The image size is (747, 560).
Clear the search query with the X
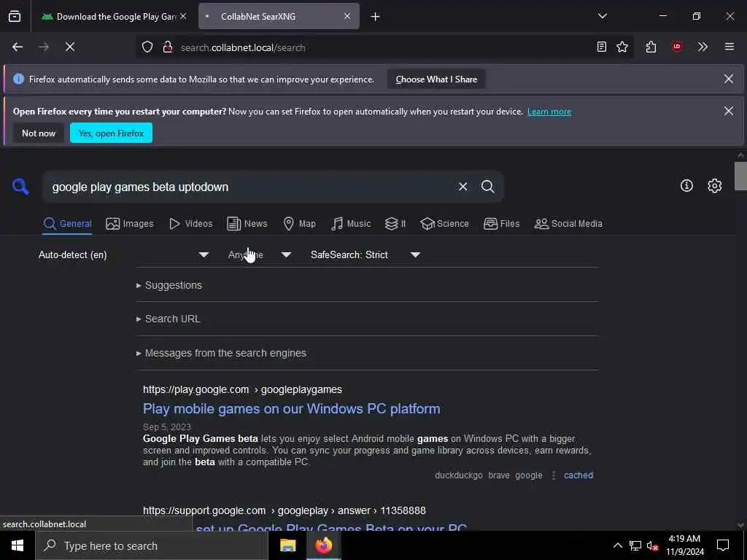tap(462, 187)
